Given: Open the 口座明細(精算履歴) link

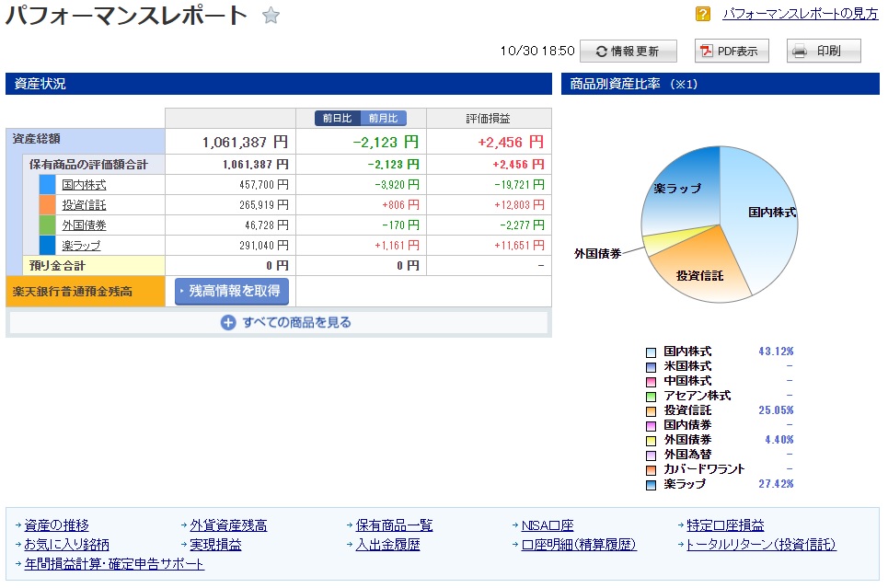Looking at the screenshot, I should pos(579,545).
